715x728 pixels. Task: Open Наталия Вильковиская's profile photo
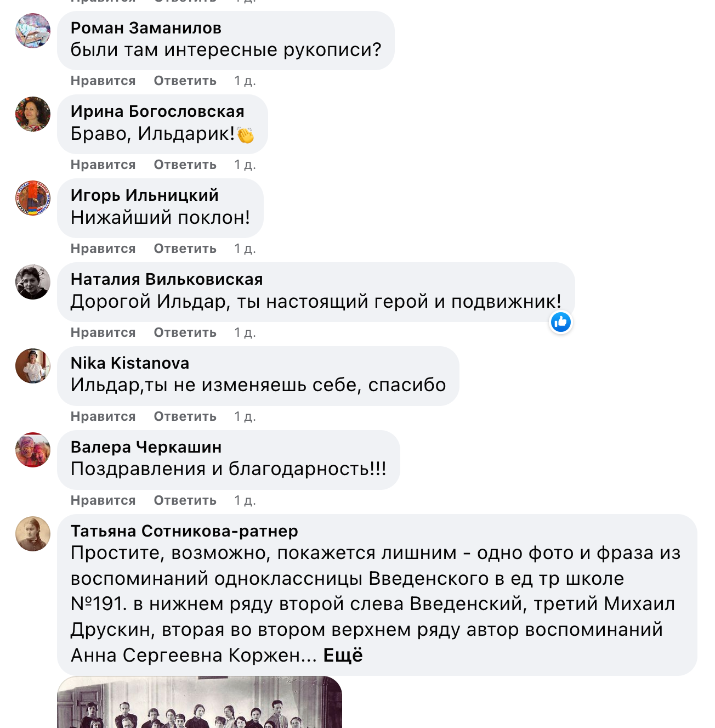click(33, 282)
